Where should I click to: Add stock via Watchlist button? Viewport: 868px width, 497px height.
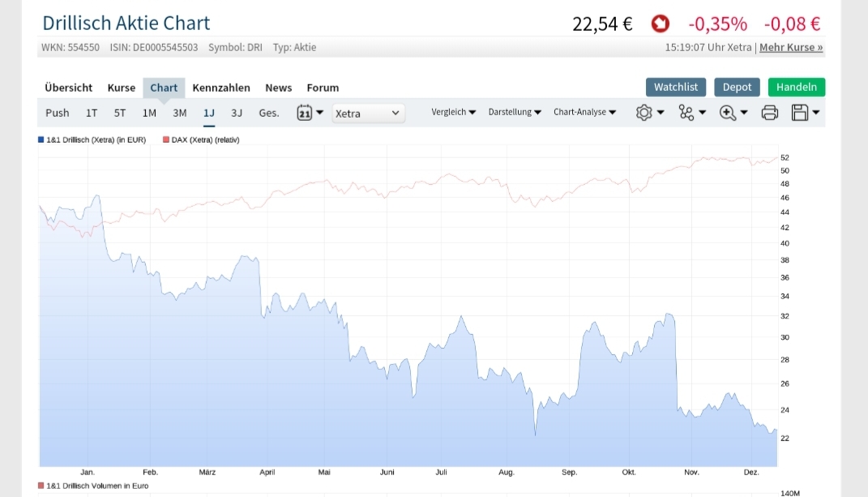pyautogui.click(x=676, y=87)
